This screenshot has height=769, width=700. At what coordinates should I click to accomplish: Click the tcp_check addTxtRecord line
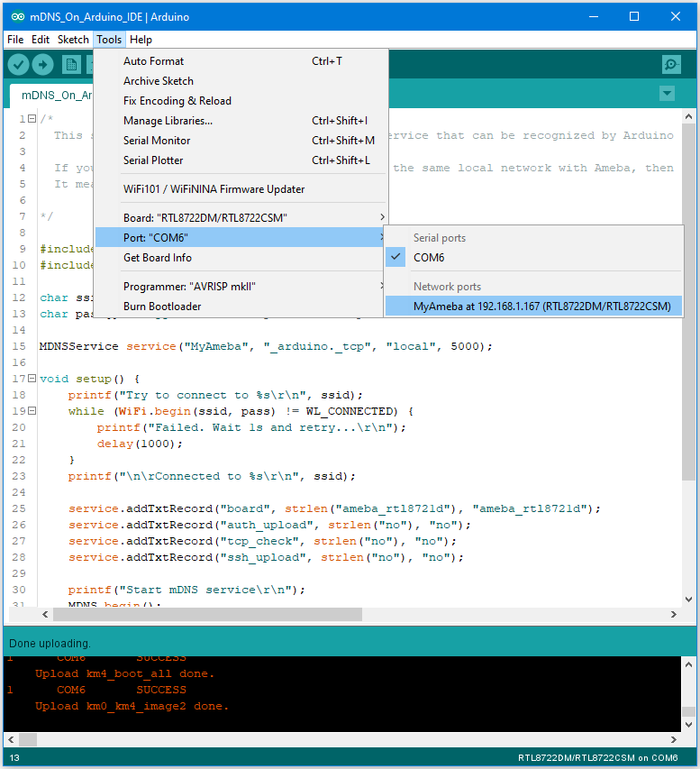(x=262, y=541)
